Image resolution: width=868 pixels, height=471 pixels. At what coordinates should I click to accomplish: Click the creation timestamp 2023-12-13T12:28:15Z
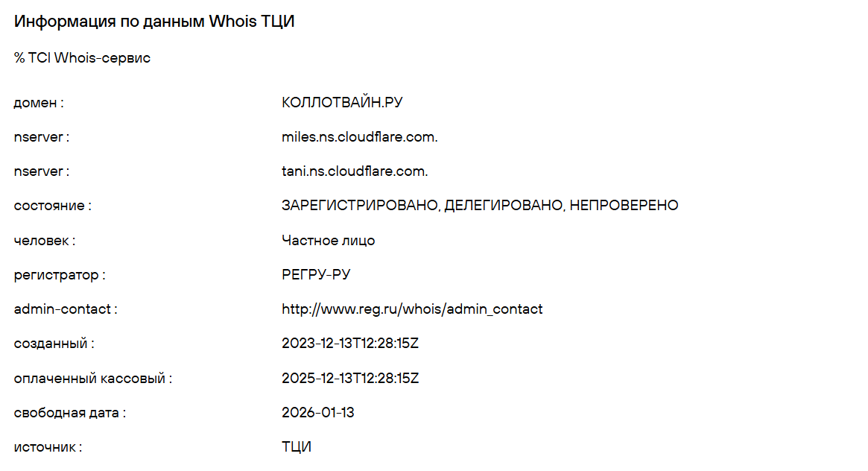350,344
